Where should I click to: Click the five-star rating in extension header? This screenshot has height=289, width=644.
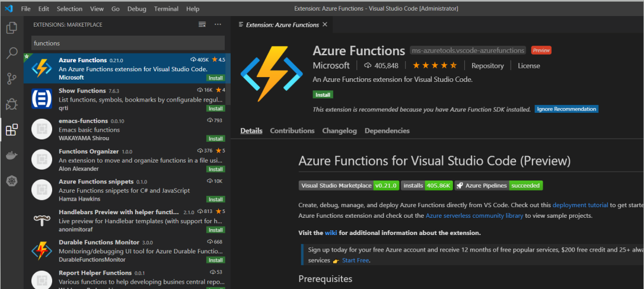(435, 65)
